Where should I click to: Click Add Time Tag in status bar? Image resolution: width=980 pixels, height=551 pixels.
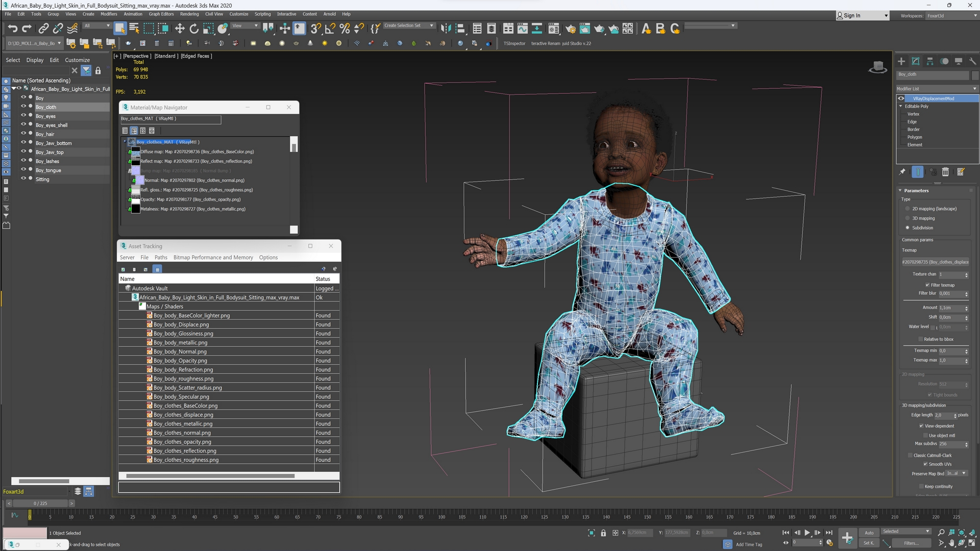coord(749,544)
